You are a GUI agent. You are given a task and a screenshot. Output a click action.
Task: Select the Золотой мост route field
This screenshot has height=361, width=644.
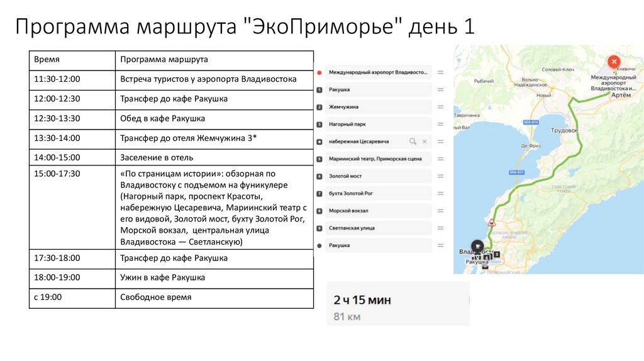(x=378, y=175)
